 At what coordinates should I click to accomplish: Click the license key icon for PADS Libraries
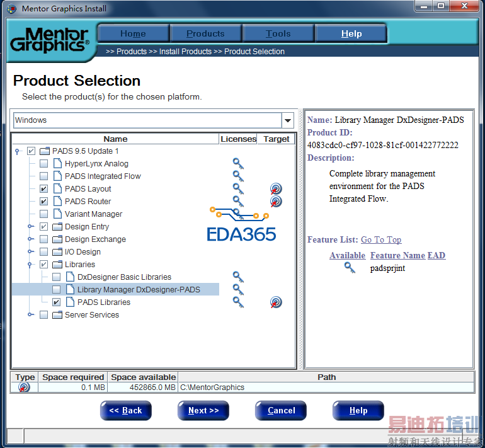coord(238,302)
